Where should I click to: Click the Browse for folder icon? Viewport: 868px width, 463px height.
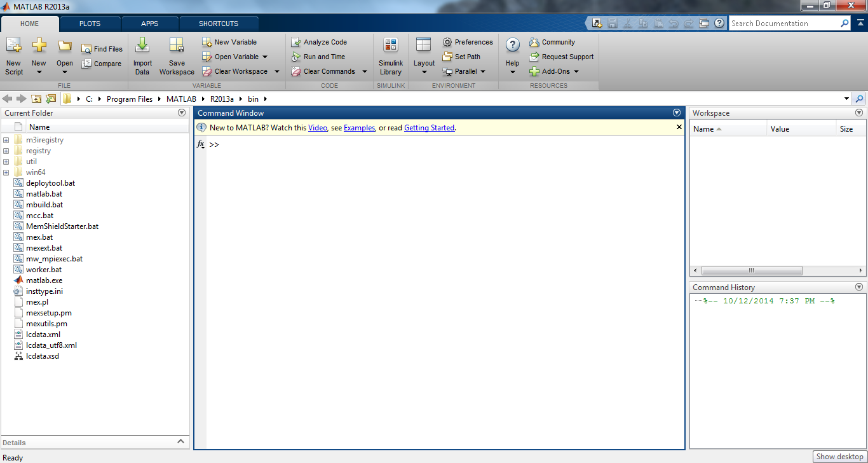[x=51, y=99]
